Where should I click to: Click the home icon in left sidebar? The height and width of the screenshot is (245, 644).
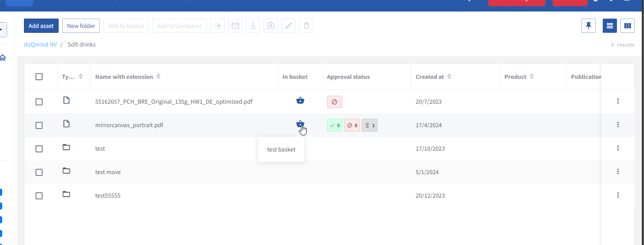3,58
